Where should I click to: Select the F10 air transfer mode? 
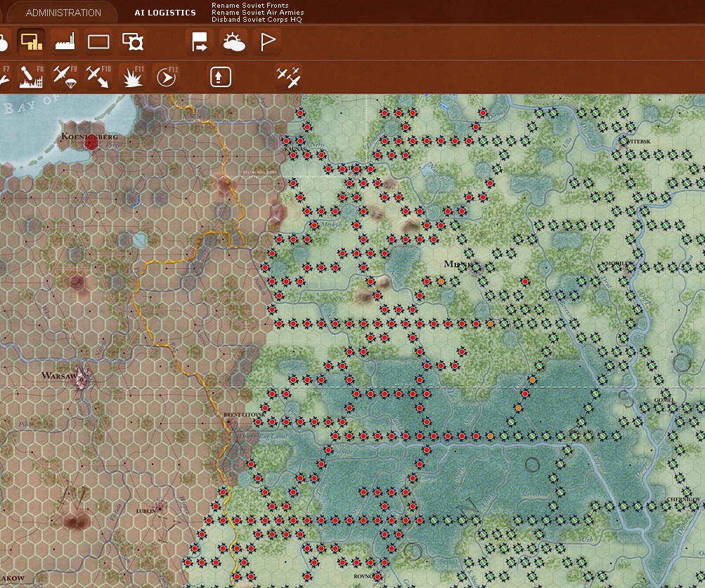98,77
